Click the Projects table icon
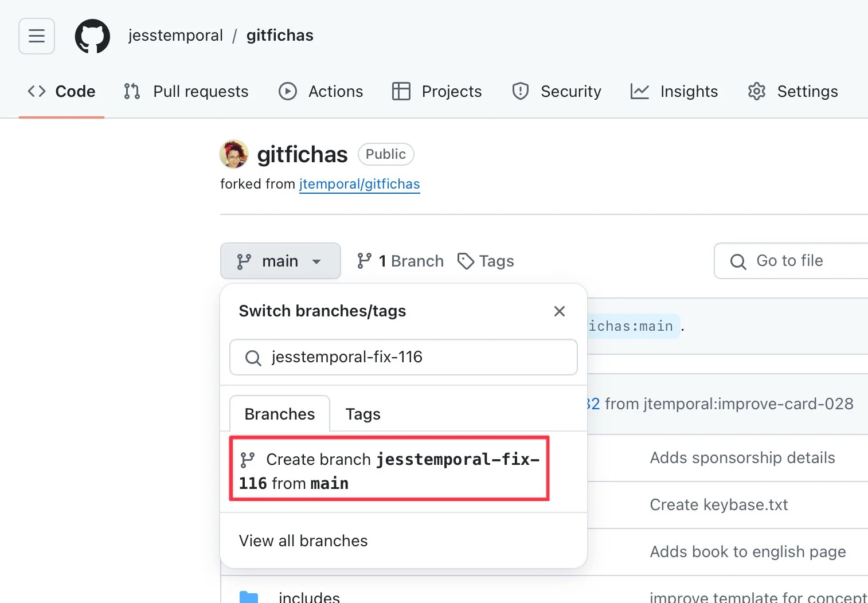868x603 pixels. coord(401,91)
